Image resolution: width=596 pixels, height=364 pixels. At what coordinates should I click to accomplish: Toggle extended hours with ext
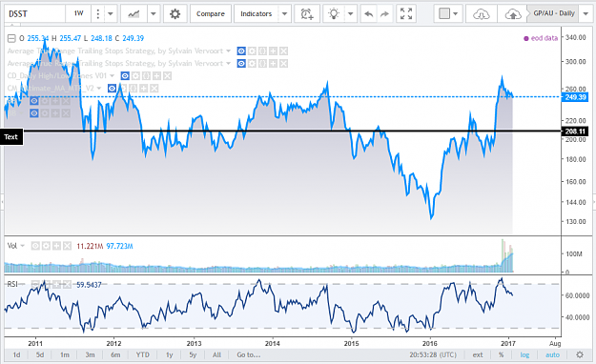pyautogui.click(x=478, y=354)
